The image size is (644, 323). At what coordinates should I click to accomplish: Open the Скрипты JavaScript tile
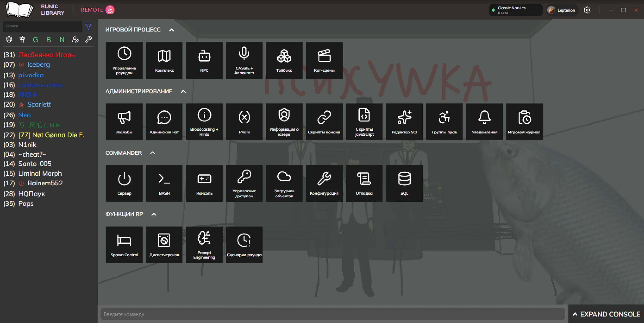tap(364, 122)
